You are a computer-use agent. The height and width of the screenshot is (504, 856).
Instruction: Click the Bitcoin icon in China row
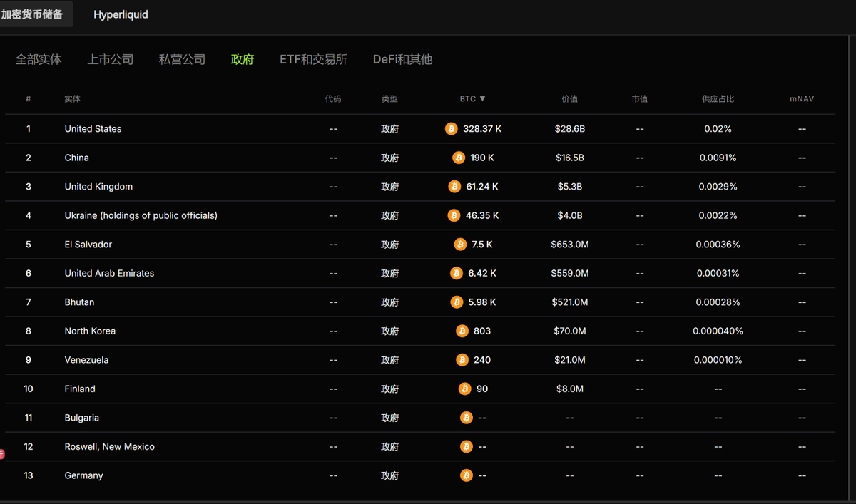(x=459, y=158)
